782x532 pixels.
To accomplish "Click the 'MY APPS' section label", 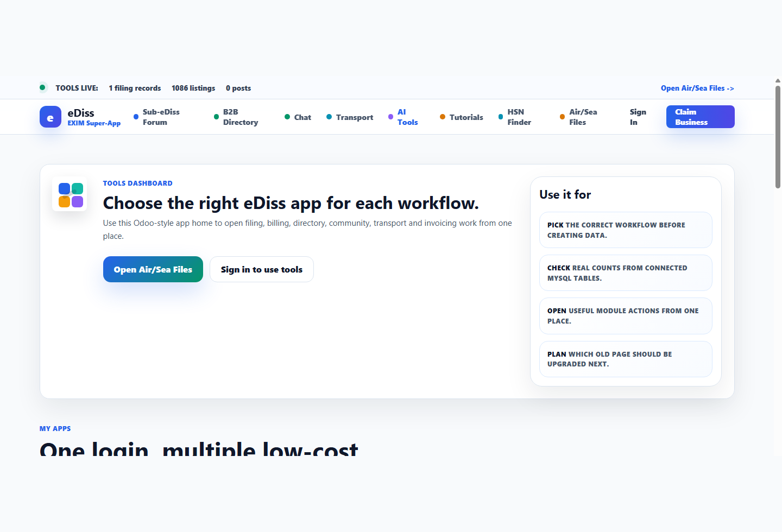I will [x=55, y=429].
